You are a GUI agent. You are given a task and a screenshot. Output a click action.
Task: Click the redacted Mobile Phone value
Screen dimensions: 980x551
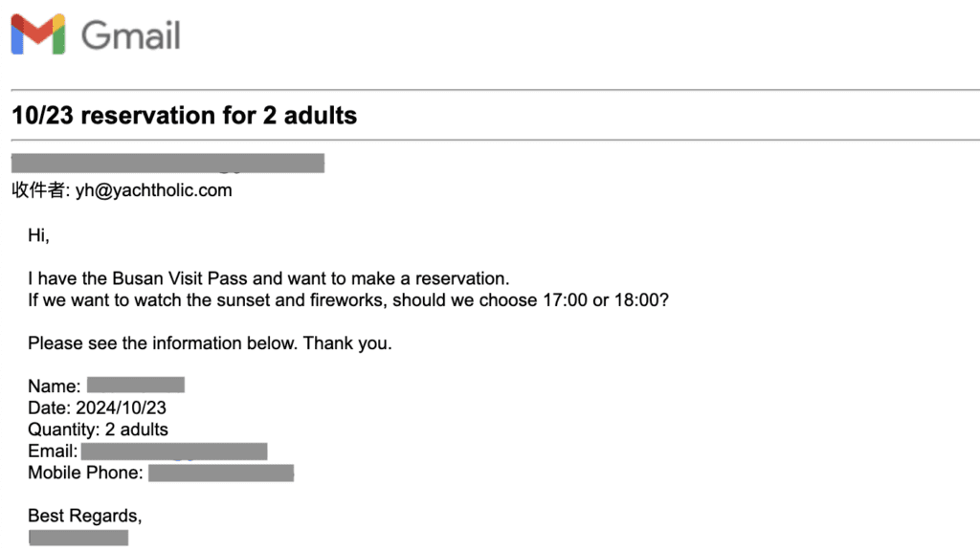click(221, 473)
